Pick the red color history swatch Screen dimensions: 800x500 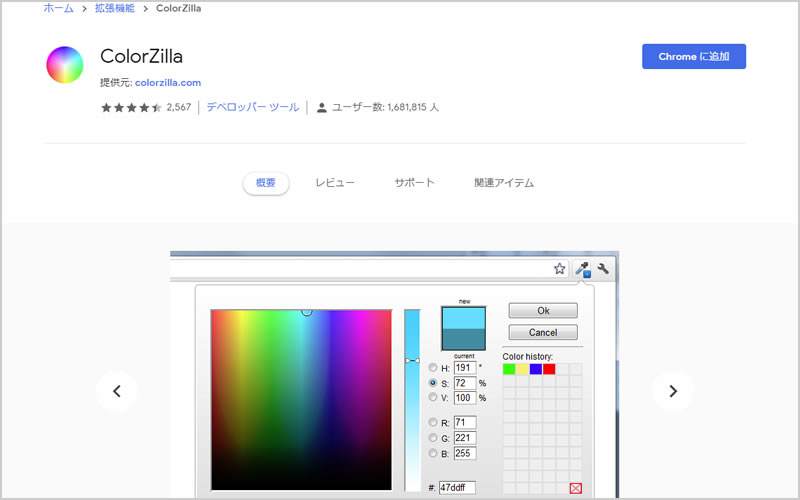549,369
